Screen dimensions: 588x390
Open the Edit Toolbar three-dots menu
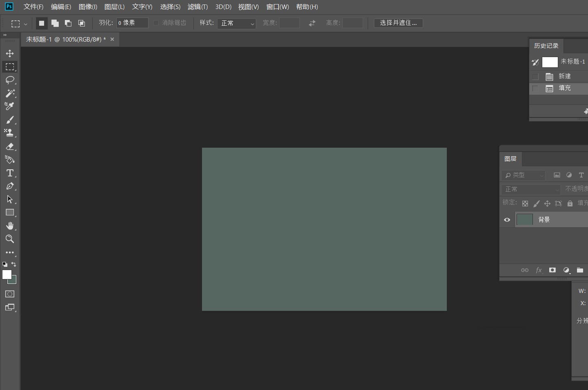click(x=10, y=253)
